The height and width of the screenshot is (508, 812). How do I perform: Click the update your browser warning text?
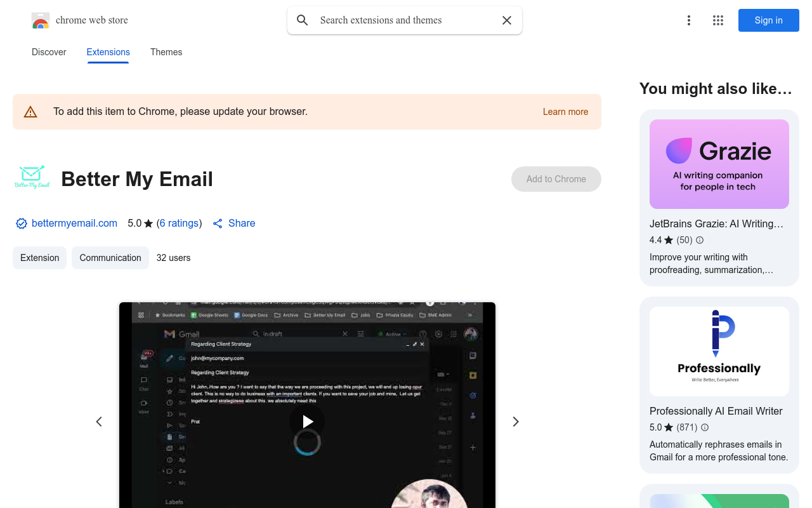[x=180, y=112]
